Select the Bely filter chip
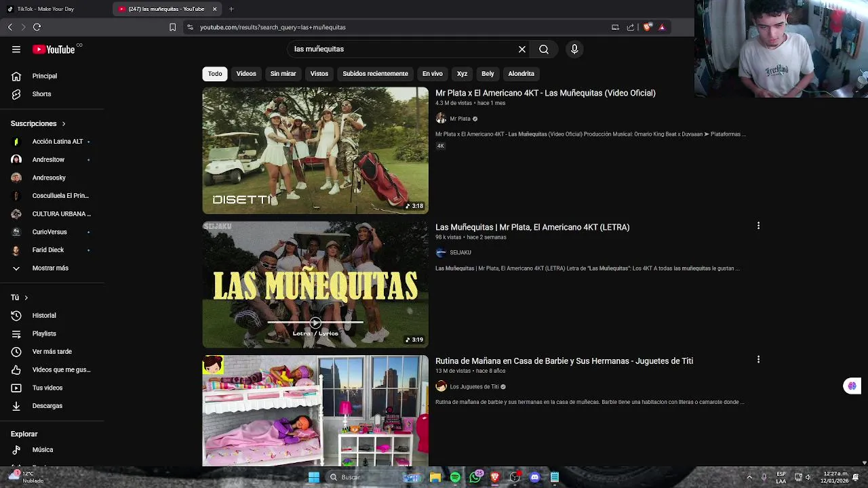This screenshot has width=868, height=488. pyautogui.click(x=488, y=74)
